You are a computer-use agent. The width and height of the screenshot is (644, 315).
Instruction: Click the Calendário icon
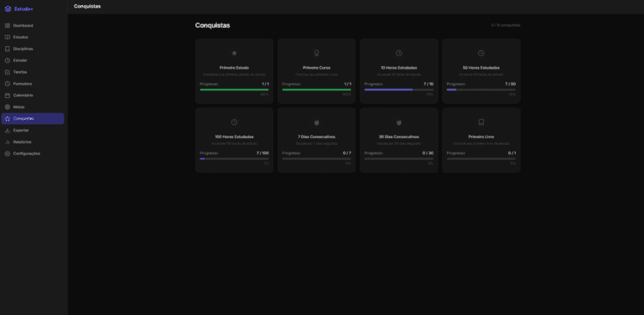pos(8,96)
